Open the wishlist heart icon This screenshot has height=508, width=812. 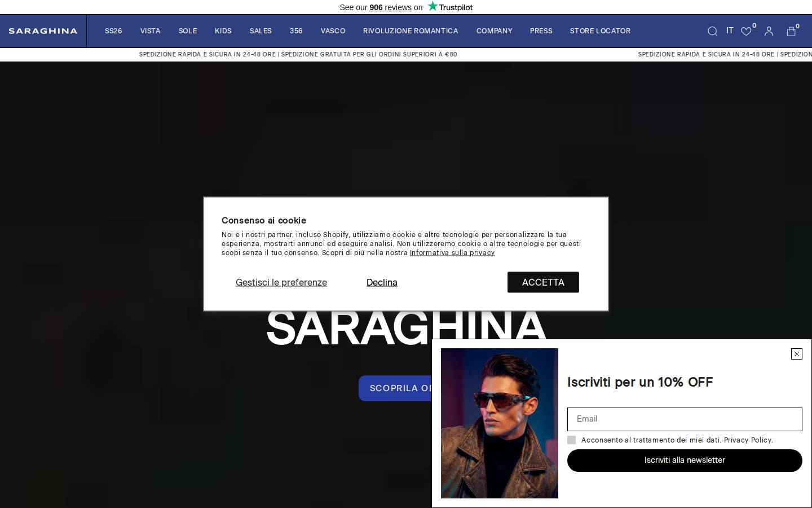pos(746,31)
